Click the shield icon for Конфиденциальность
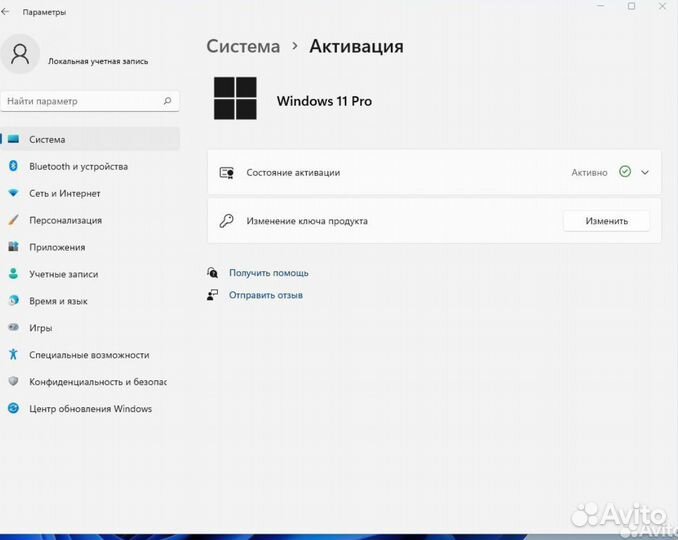The image size is (678, 540). (13, 381)
